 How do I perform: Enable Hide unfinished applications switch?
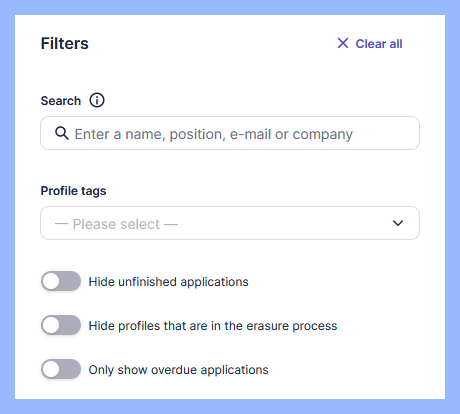point(61,281)
